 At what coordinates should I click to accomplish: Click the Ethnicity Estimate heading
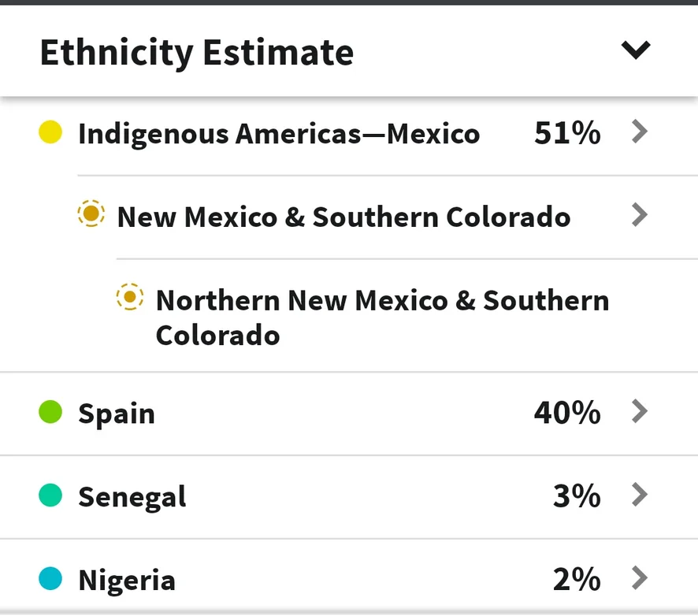[197, 53]
